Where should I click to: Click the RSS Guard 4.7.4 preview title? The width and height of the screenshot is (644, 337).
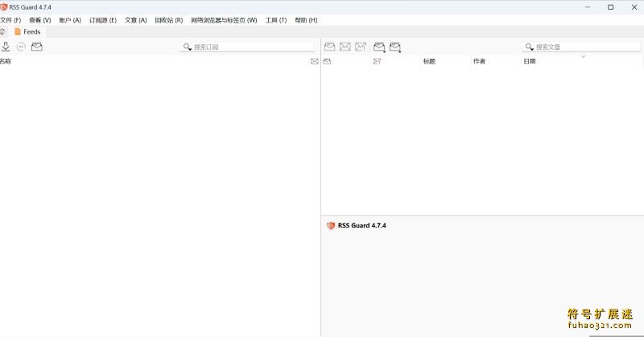click(x=361, y=225)
